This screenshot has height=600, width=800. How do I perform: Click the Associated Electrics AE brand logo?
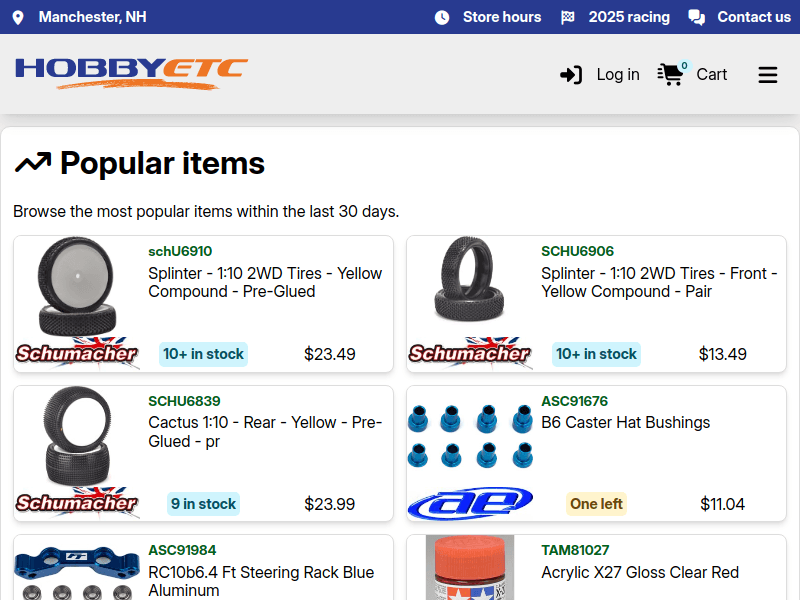470,503
